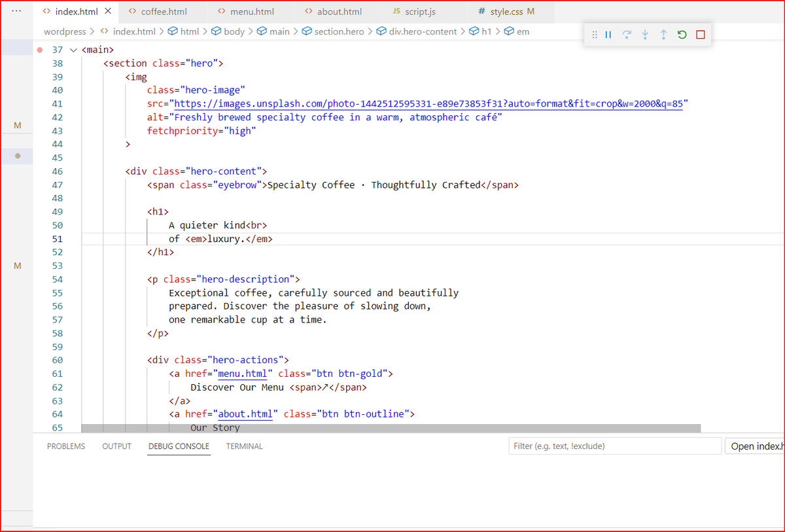Expand the html breadcrumb symbol
The image size is (785, 532).
pyautogui.click(x=184, y=31)
